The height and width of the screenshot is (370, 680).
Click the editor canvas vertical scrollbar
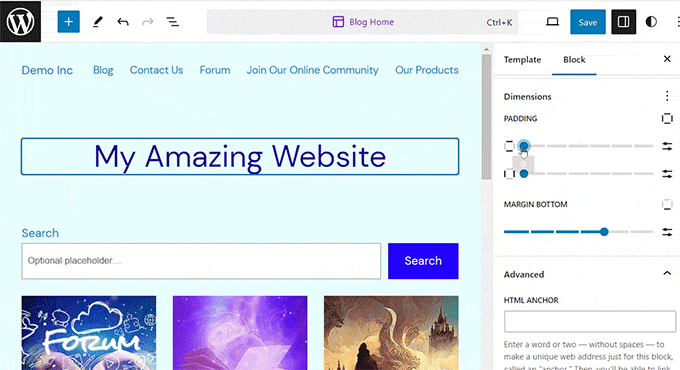[x=486, y=116]
